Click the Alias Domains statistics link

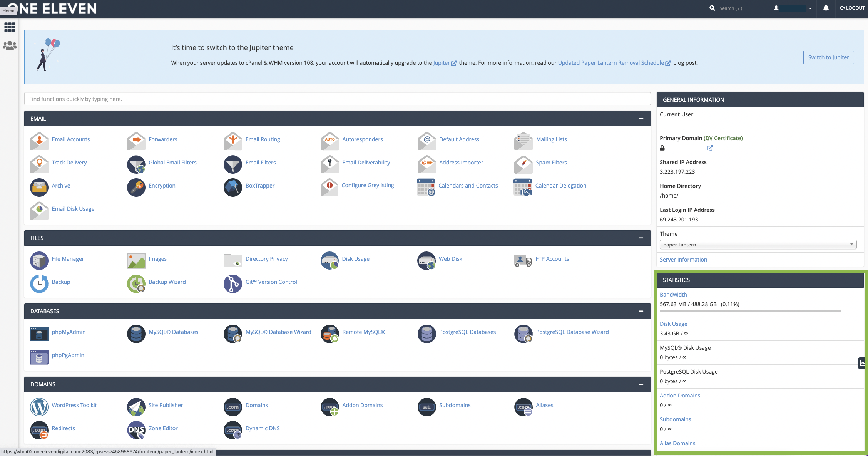tap(677, 443)
